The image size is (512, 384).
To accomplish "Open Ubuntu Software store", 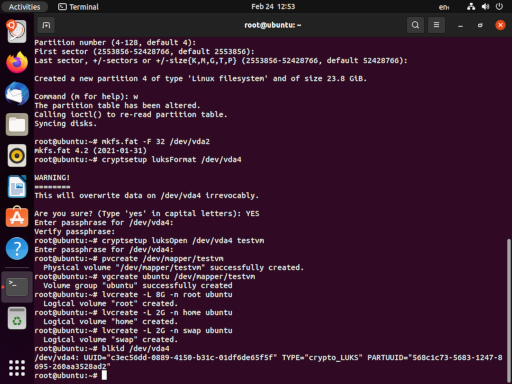I will click(17, 217).
